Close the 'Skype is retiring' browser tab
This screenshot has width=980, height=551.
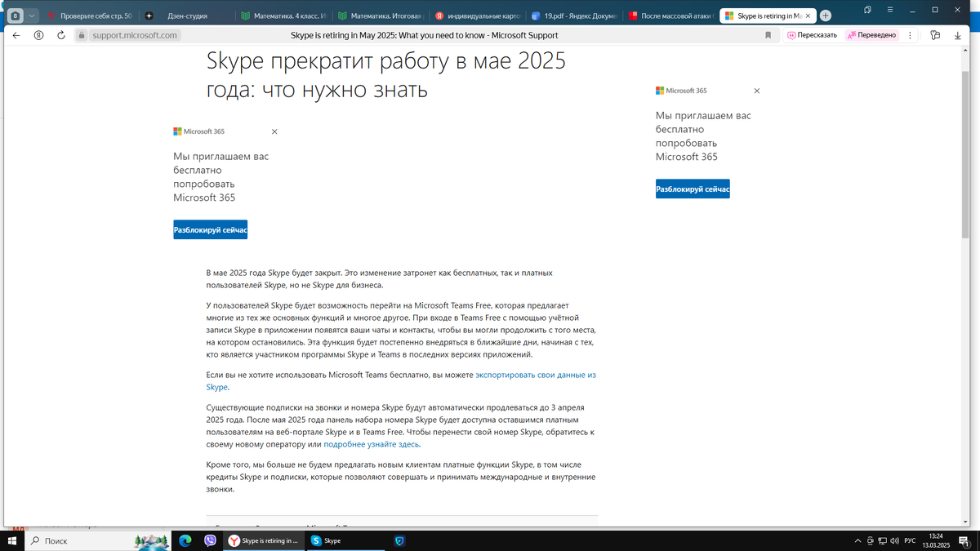[x=808, y=16]
